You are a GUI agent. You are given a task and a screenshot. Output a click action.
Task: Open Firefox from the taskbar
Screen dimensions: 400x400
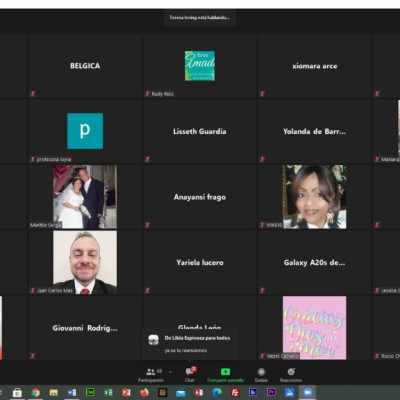pyautogui.click(x=144, y=393)
